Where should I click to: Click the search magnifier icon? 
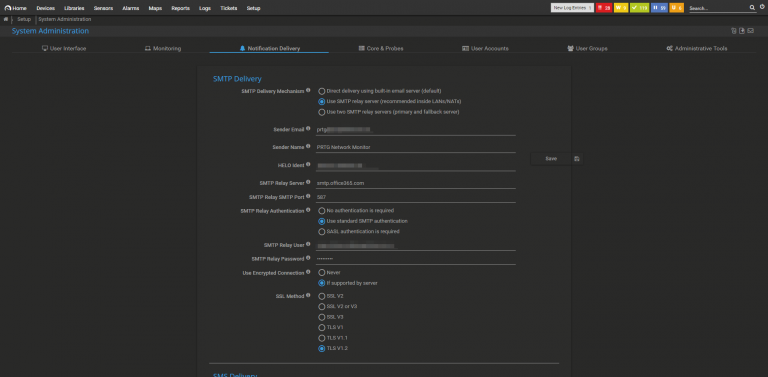tap(752, 8)
